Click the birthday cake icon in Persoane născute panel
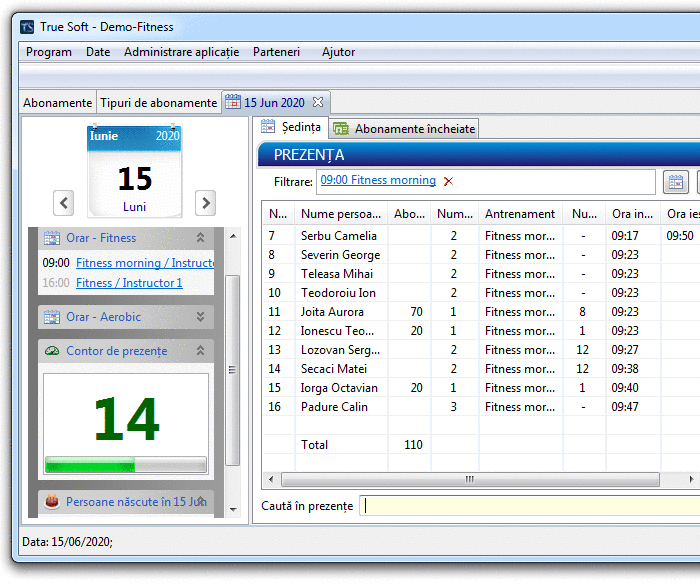Screen dimensions: 700x585 coord(51,501)
